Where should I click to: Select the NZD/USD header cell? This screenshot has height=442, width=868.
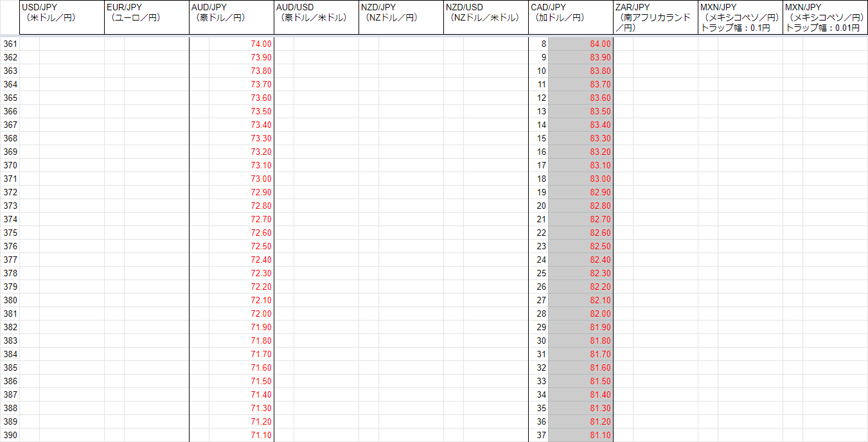coord(486,17)
